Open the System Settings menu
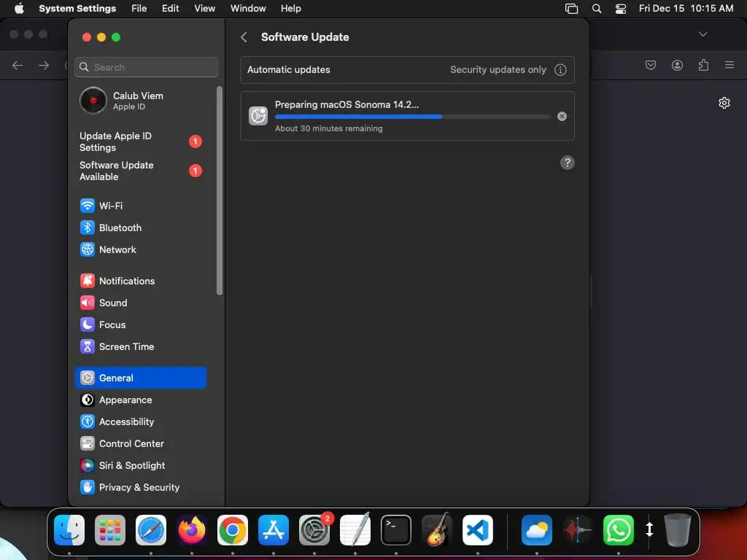The image size is (747, 560). [x=77, y=9]
